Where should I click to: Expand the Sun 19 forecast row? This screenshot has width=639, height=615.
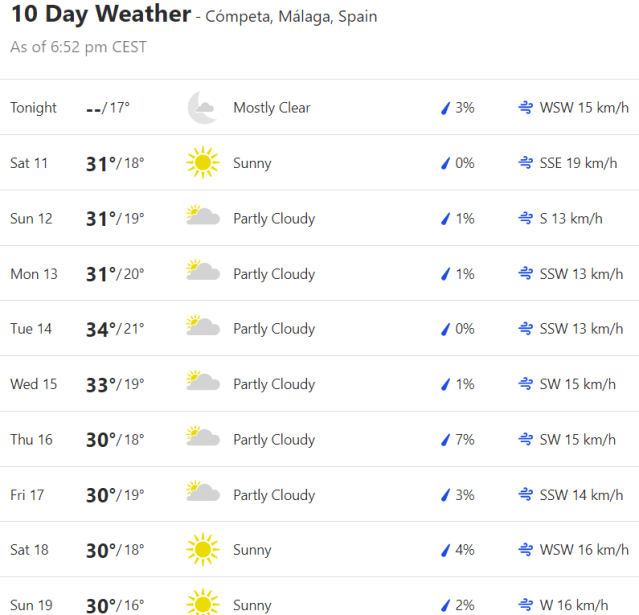(x=320, y=603)
